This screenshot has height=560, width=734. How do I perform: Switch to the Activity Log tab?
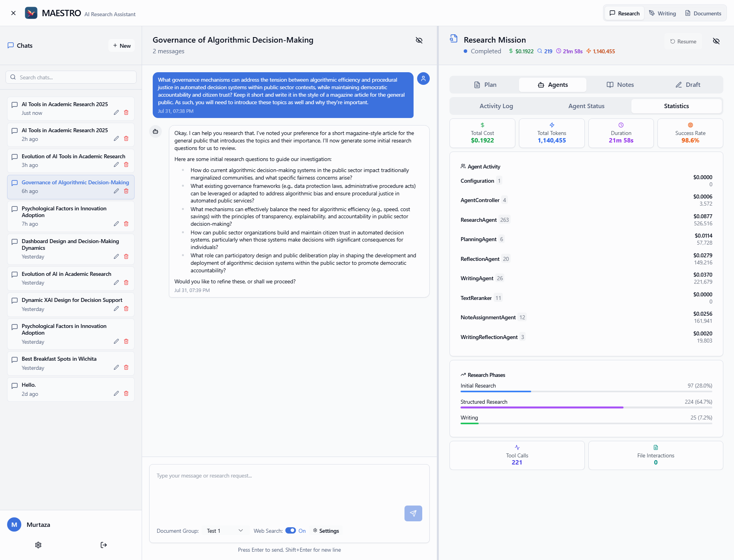tap(496, 106)
